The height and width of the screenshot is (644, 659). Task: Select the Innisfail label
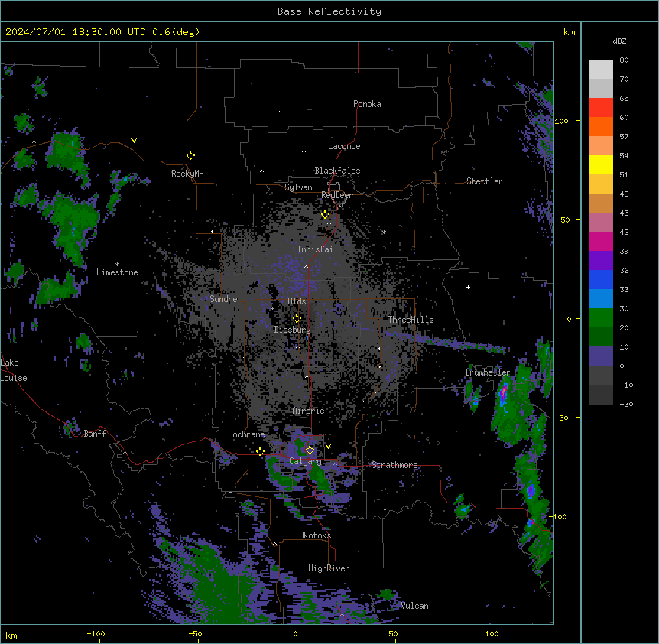tap(317, 249)
